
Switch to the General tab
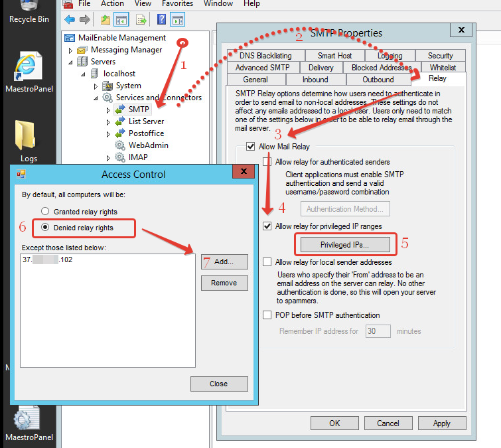255,79
